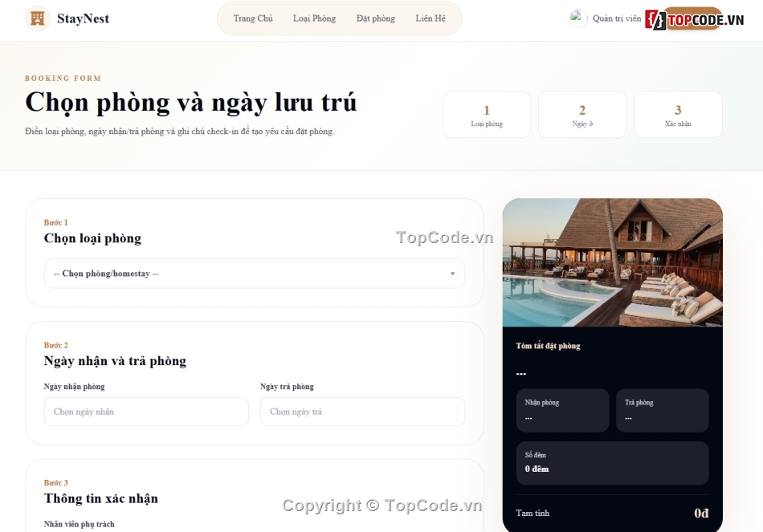This screenshot has height=532, width=763.
Task: Click the Chọn loại phòng heading
Action: 92,238
